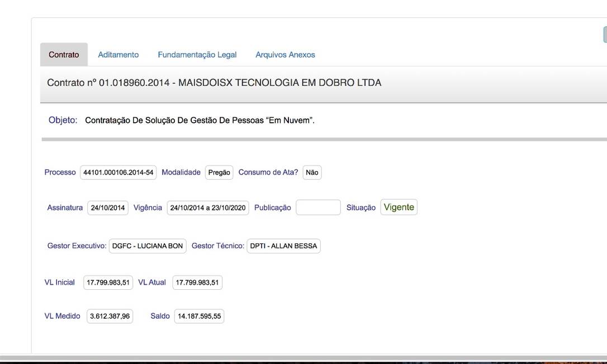Click the Consumo de Ata value Não
Image resolution: width=607 pixels, height=364 pixels.
point(312,173)
